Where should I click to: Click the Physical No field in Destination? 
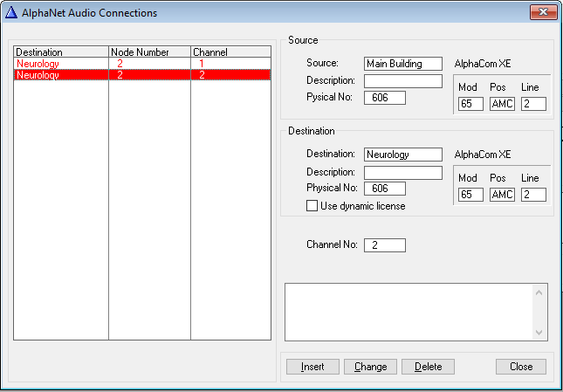pos(385,189)
